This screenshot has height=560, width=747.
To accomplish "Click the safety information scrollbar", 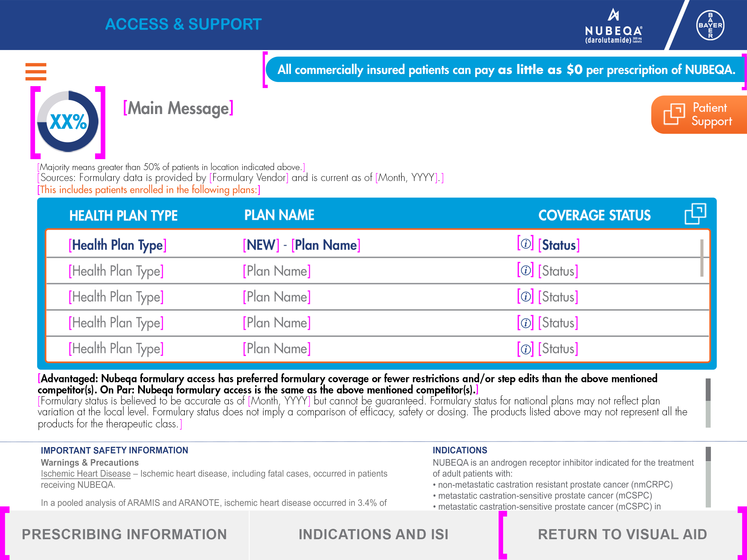I will click(x=708, y=477).
